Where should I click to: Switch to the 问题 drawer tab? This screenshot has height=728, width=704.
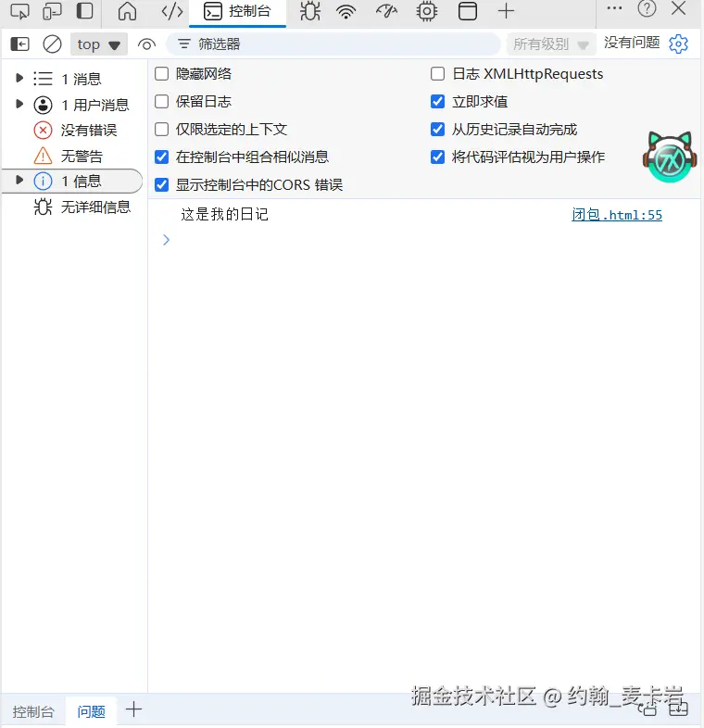pyautogui.click(x=91, y=711)
